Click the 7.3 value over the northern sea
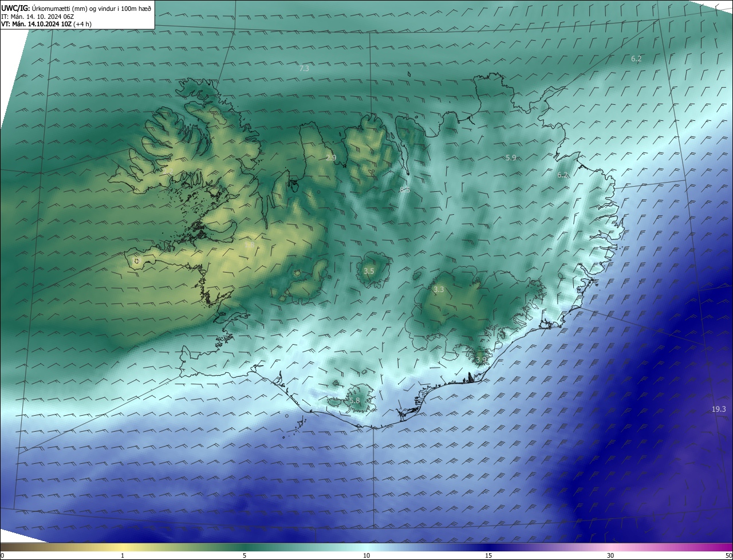Image resolution: width=733 pixels, height=560 pixels. click(304, 68)
